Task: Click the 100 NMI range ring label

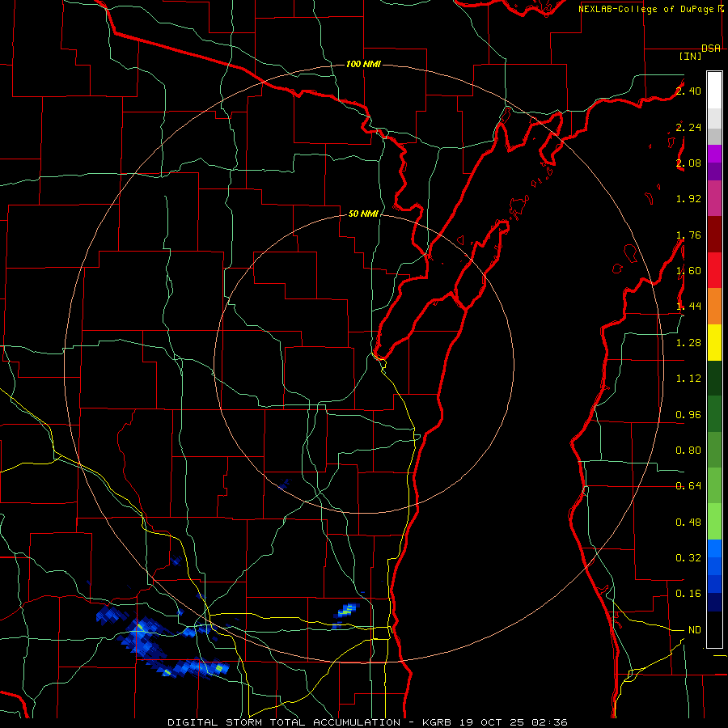Action: (363, 64)
